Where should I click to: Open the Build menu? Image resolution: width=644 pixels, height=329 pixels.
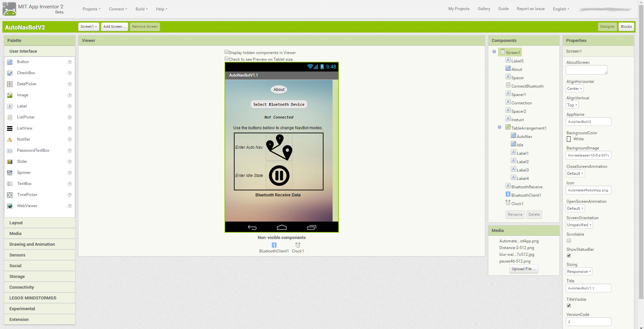click(x=141, y=9)
